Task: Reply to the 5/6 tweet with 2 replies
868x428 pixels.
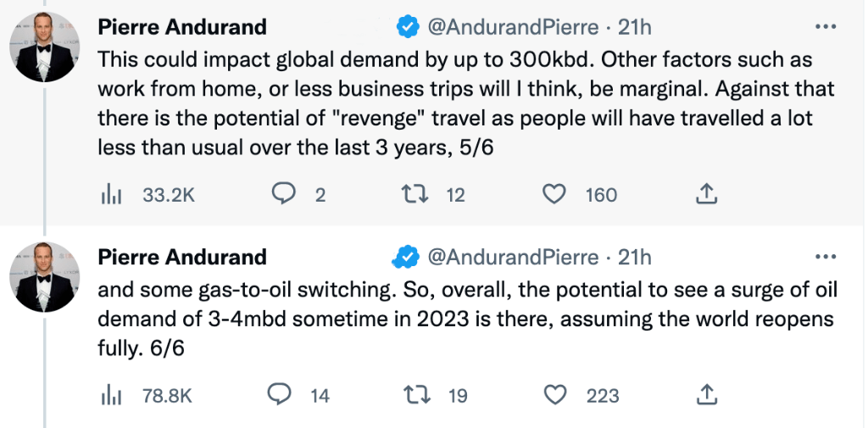Action: (x=282, y=195)
